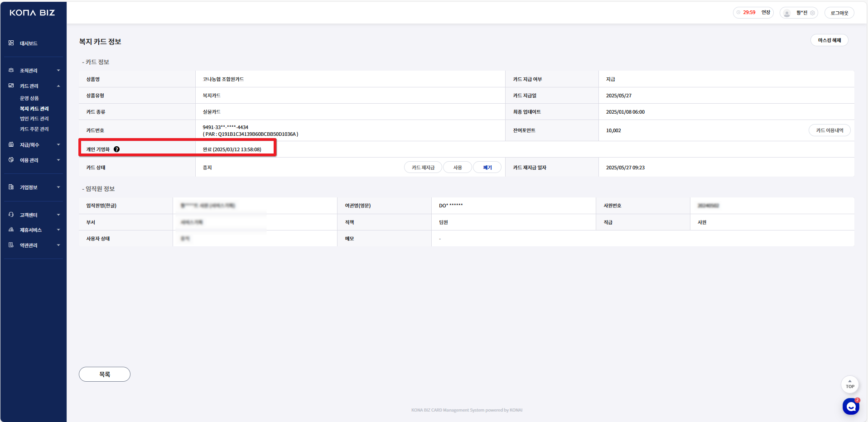This screenshot has width=868, height=422.
Task: Open 법인 카드 관리 submenu item
Action: 34,119
